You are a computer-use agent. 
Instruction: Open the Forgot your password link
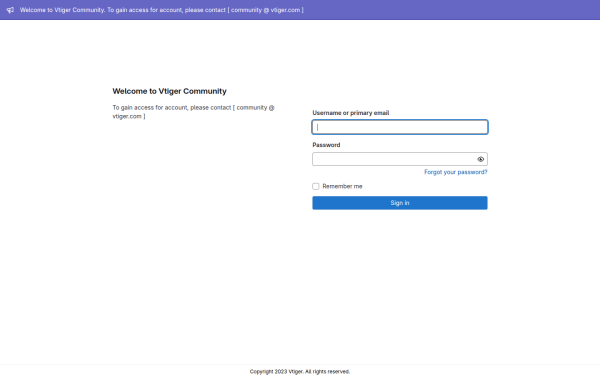(x=456, y=172)
